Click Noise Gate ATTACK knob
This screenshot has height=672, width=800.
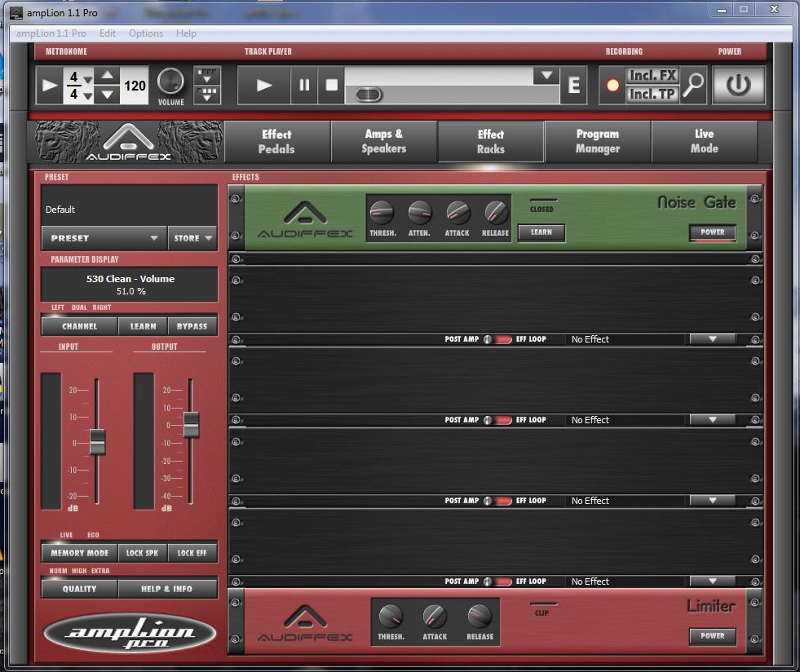pos(457,212)
